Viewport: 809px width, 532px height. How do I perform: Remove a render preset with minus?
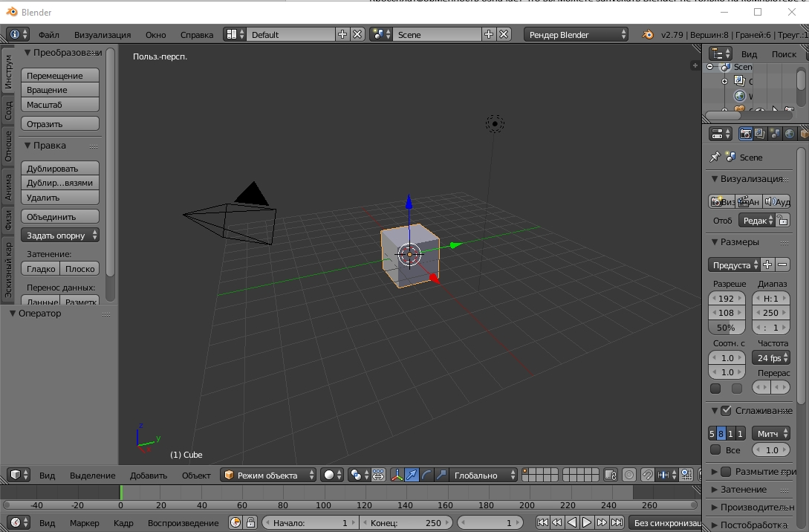click(x=782, y=265)
